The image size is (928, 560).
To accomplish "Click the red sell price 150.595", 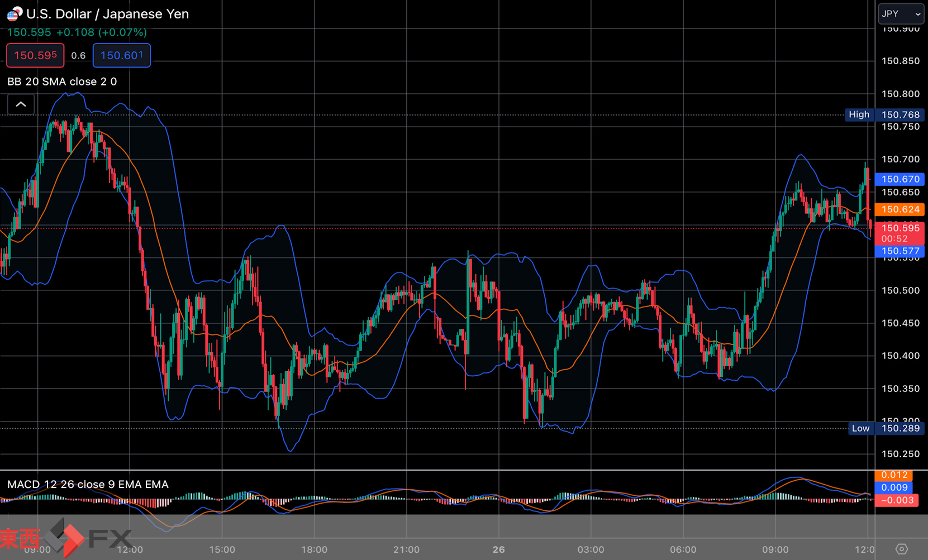I will 35,55.
